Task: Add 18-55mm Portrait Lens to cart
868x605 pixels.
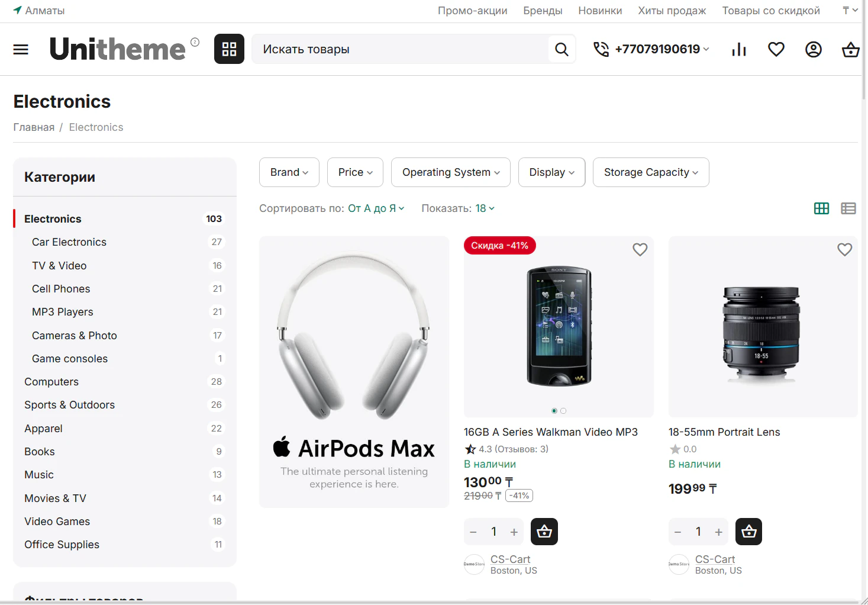Action: pos(749,532)
